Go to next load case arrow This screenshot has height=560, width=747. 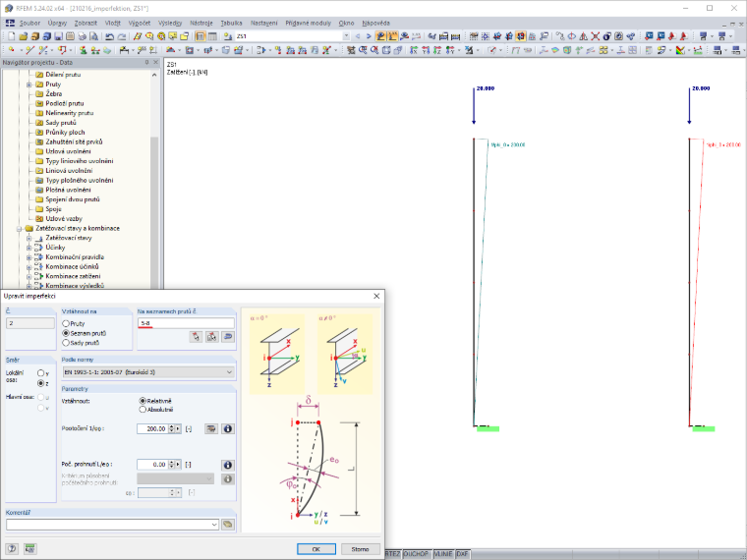[369, 36]
